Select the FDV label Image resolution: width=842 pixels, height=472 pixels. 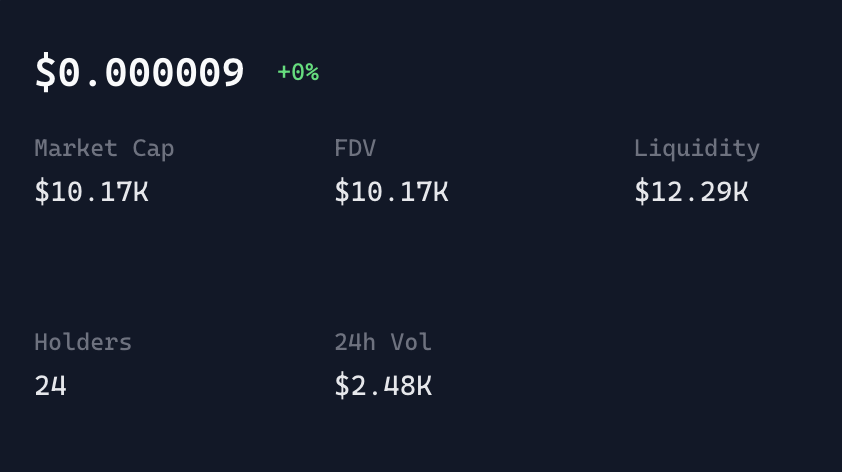point(355,148)
